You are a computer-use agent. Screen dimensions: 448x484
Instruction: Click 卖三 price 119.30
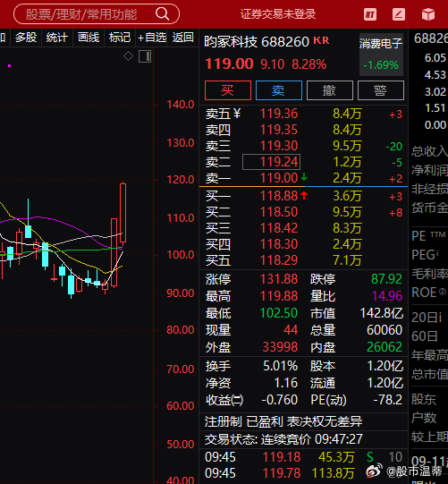[x=279, y=146]
